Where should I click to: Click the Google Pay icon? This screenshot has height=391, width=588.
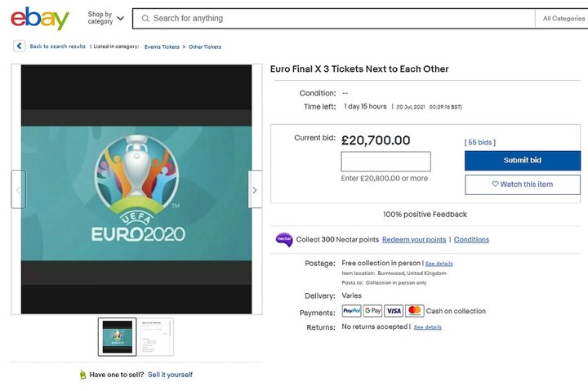click(372, 311)
